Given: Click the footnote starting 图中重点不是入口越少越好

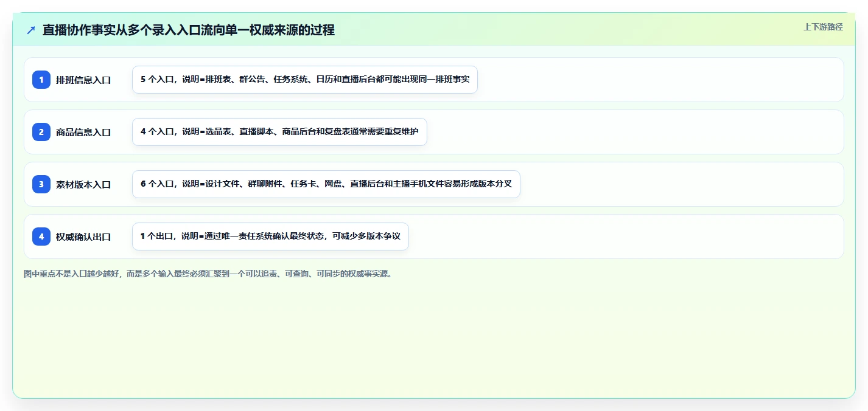Looking at the screenshot, I should (208, 274).
